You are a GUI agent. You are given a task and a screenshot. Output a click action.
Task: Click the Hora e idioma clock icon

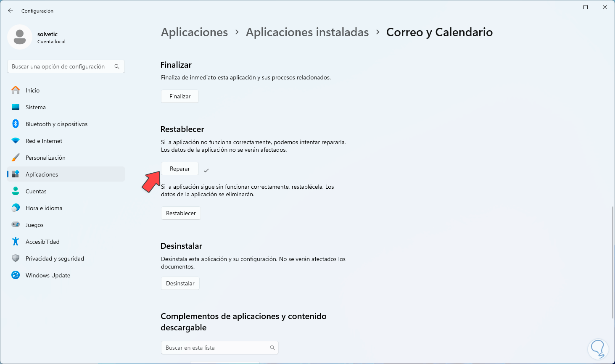16,208
